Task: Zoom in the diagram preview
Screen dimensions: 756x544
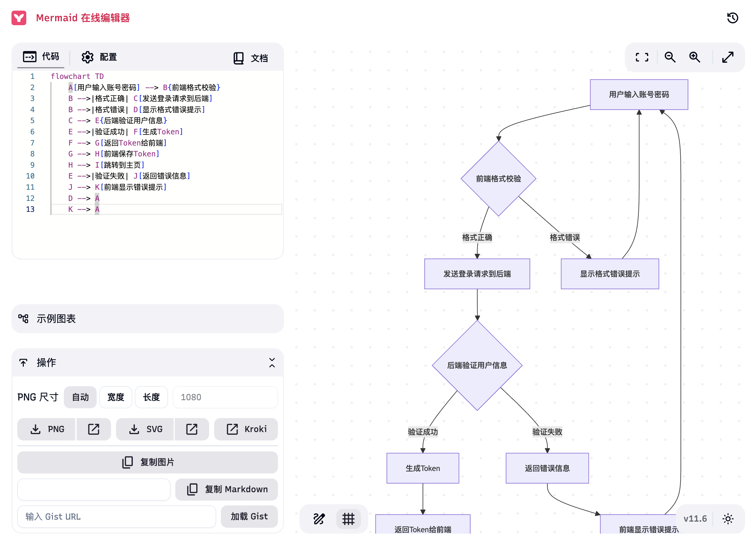Action: 695,57
